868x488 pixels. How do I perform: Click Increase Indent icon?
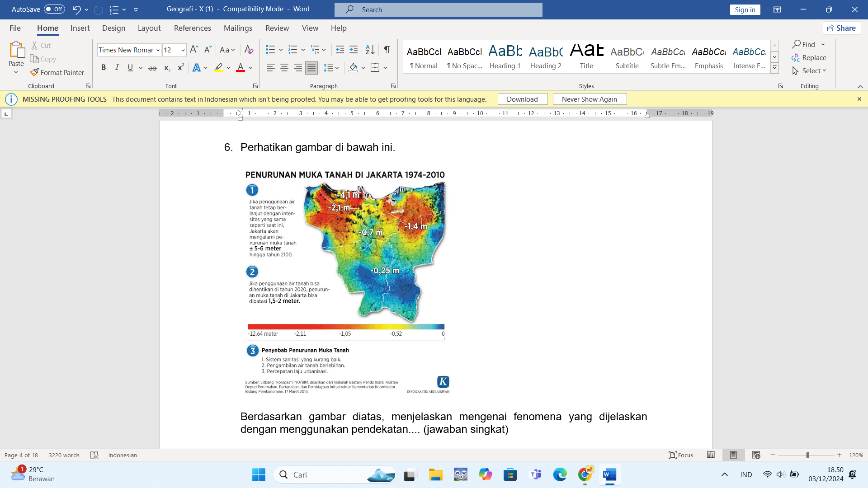point(354,50)
